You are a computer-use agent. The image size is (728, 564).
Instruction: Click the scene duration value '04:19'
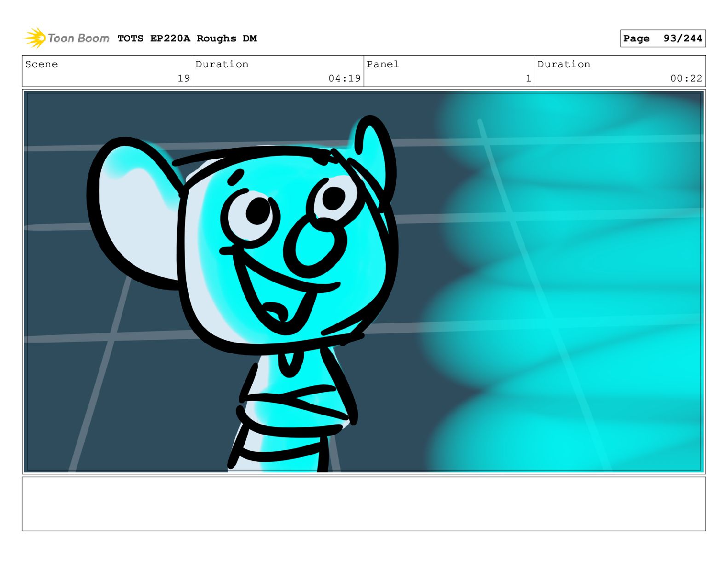(344, 78)
